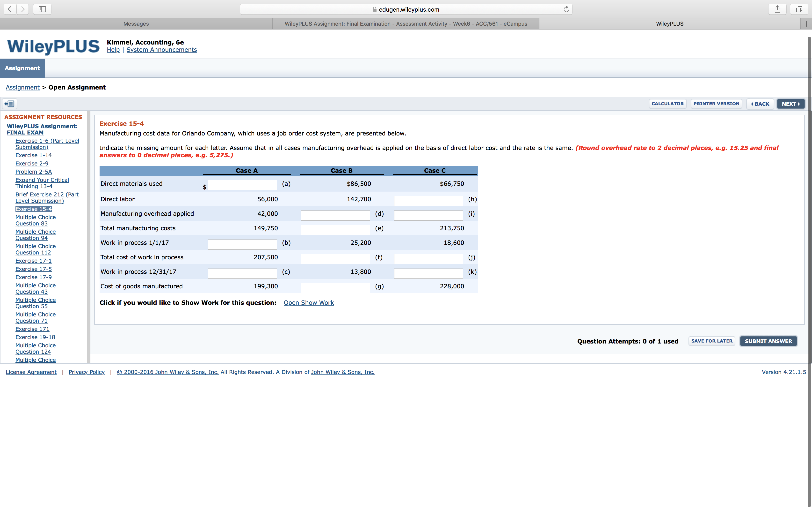Open the Privacy Policy link
The height and width of the screenshot is (508, 812).
coord(87,372)
